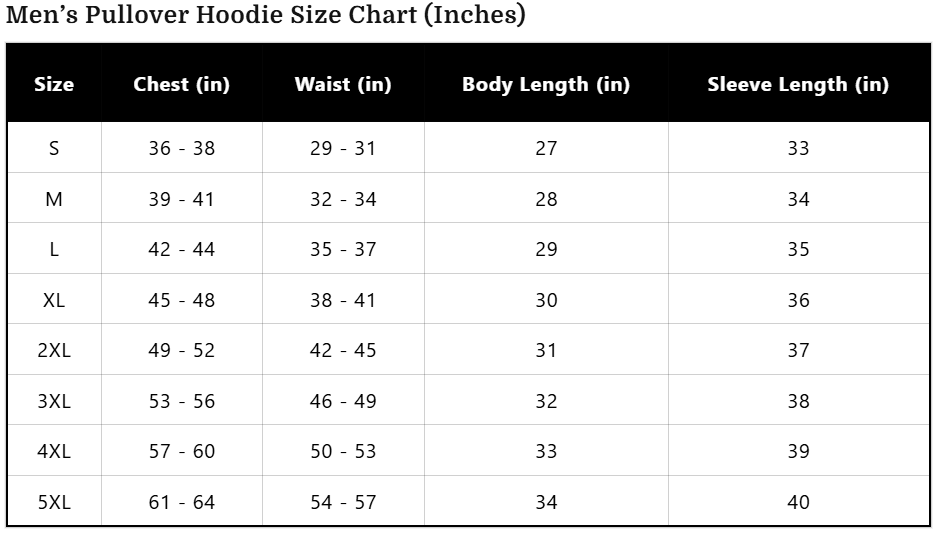The width and height of the screenshot is (937, 548).
Task: Click the Size column header
Action: pos(54,84)
